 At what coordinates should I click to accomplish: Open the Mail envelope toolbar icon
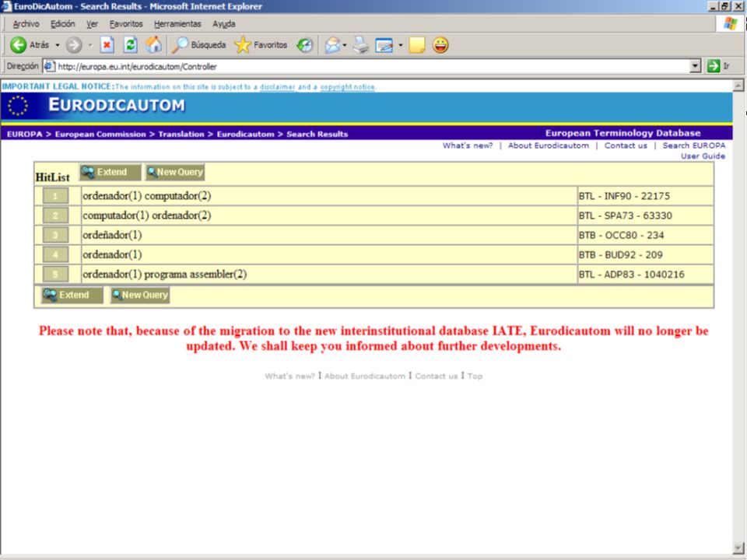coord(332,45)
